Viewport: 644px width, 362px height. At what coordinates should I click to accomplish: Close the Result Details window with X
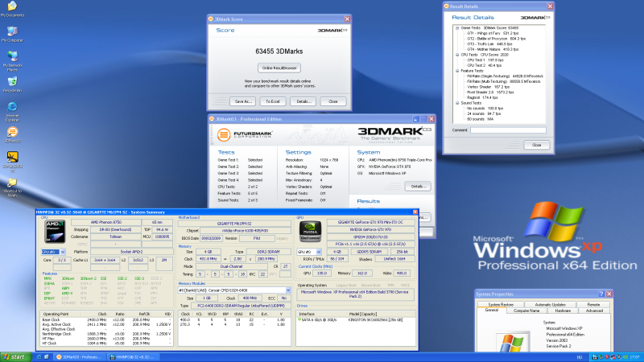tap(550, 6)
